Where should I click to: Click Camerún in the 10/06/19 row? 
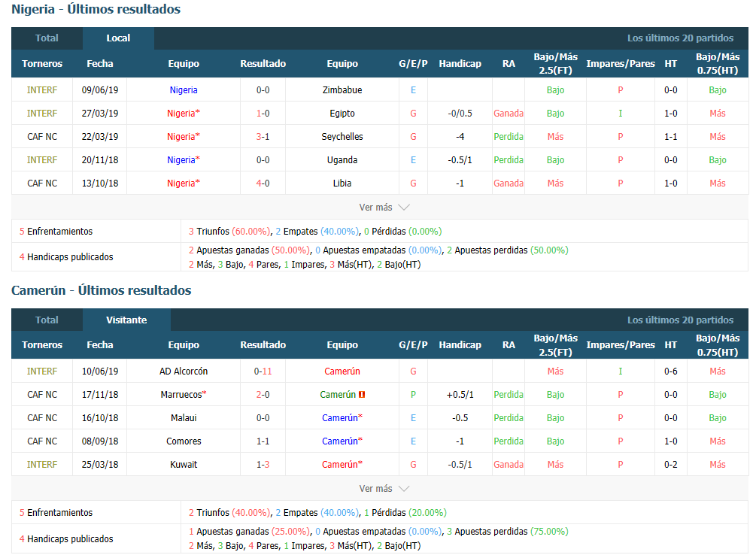tap(342, 371)
